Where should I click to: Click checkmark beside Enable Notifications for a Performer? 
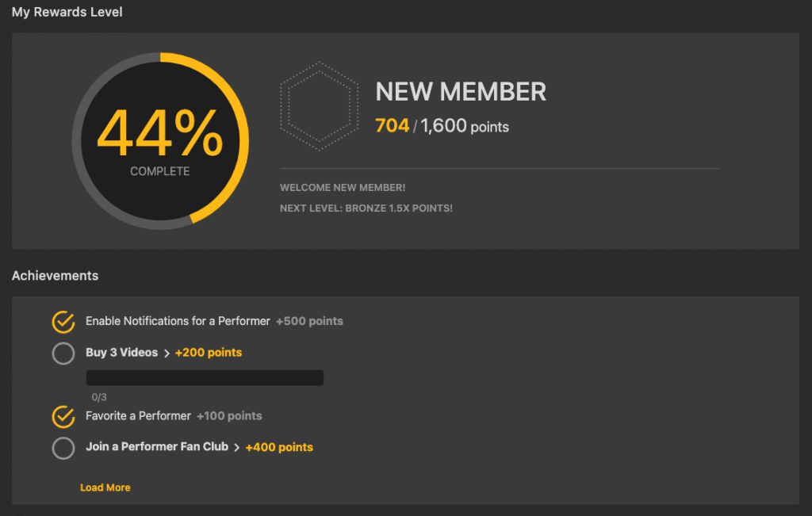click(x=63, y=322)
